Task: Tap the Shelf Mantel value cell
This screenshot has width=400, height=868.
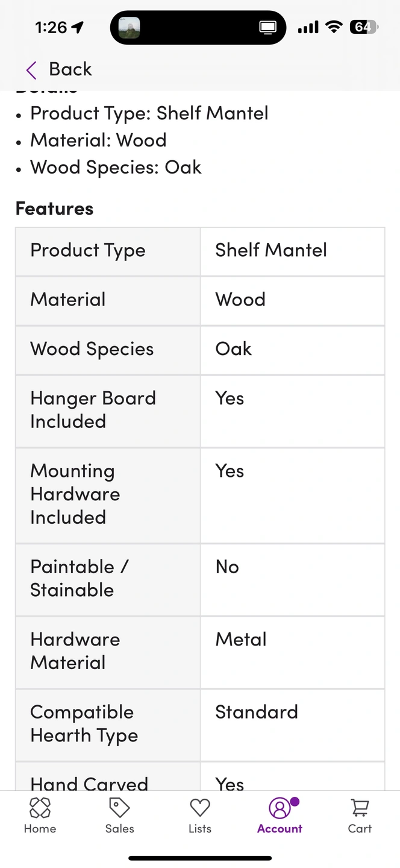Action: (x=292, y=251)
